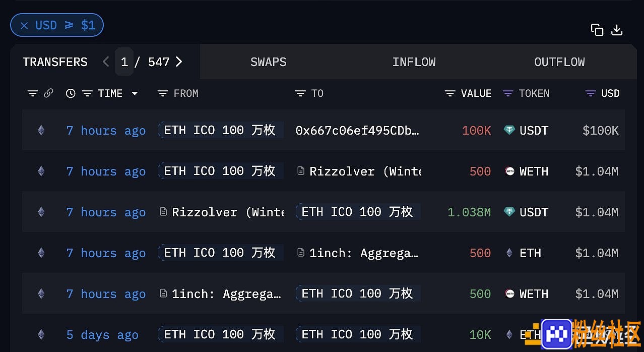644x352 pixels.
Task: Click the copy table icon
Action: click(x=597, y=30)
